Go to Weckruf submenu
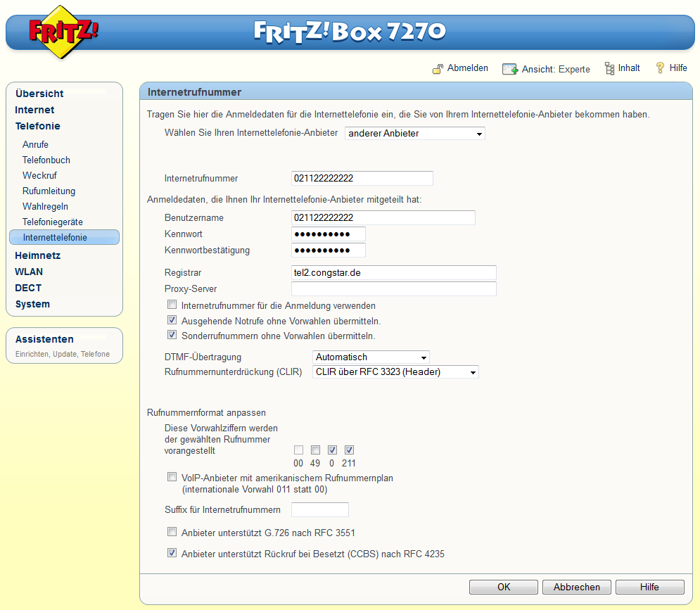The width and height of the screenshot is (700, 610). point(39,175)
